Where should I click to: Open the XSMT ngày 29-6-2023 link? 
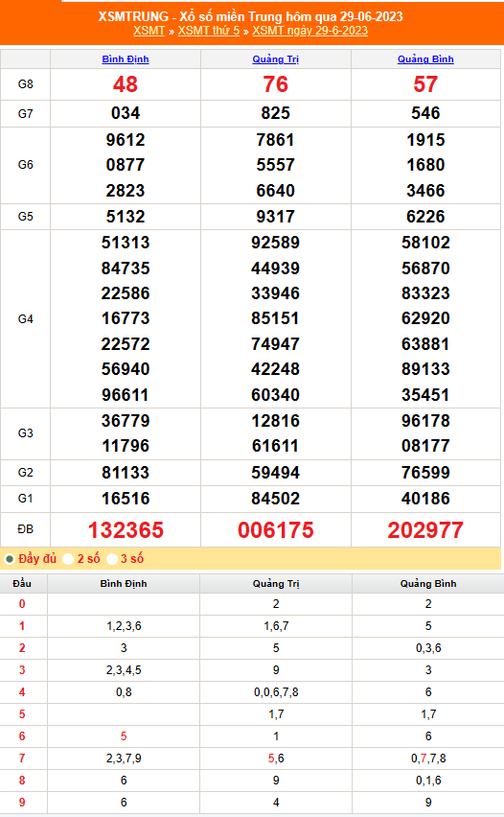click(x=309, y=31)
